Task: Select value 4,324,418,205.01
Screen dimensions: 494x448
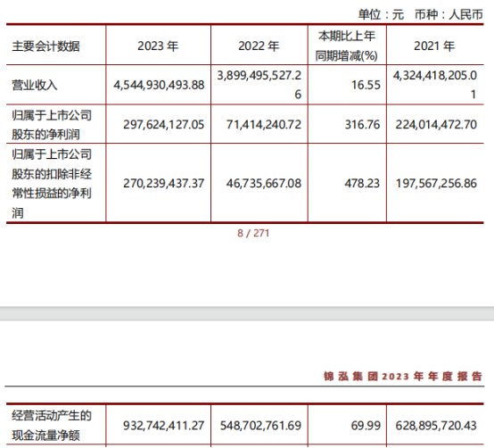Action: [435, 85]
